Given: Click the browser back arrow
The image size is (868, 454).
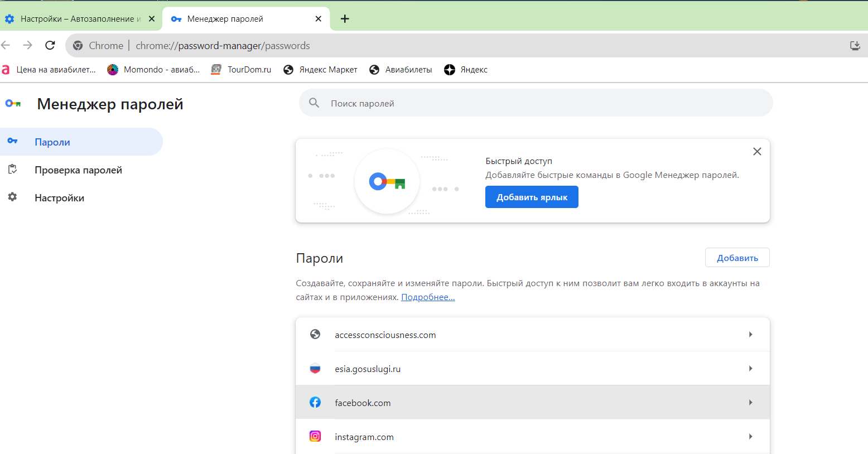Looking at the screenshot, I should coord(6,45).
